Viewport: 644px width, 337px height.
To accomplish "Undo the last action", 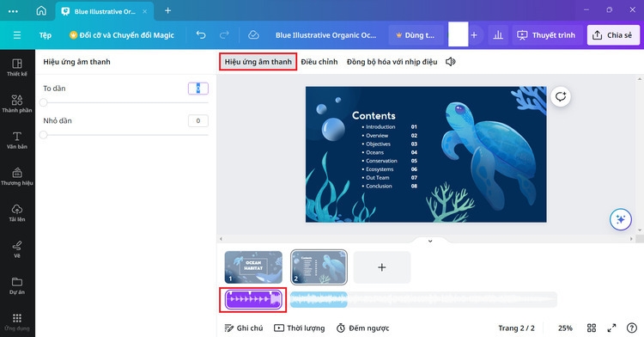I will [201, 35].
